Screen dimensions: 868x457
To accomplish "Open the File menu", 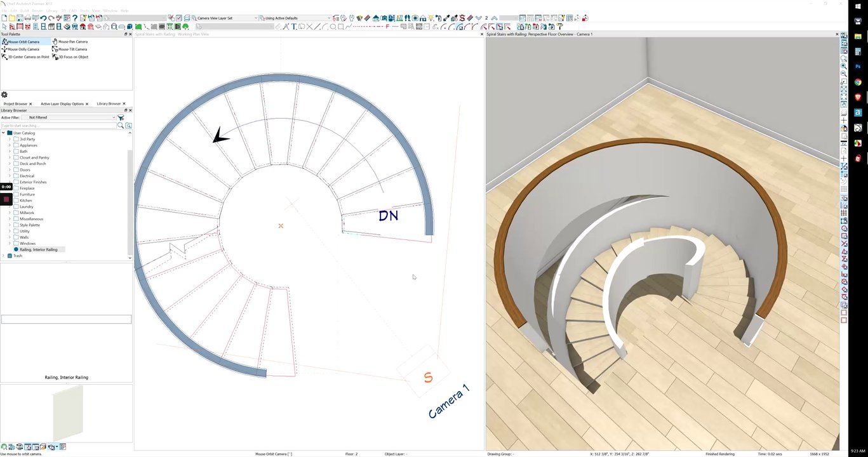I will [x=5, y=11].
